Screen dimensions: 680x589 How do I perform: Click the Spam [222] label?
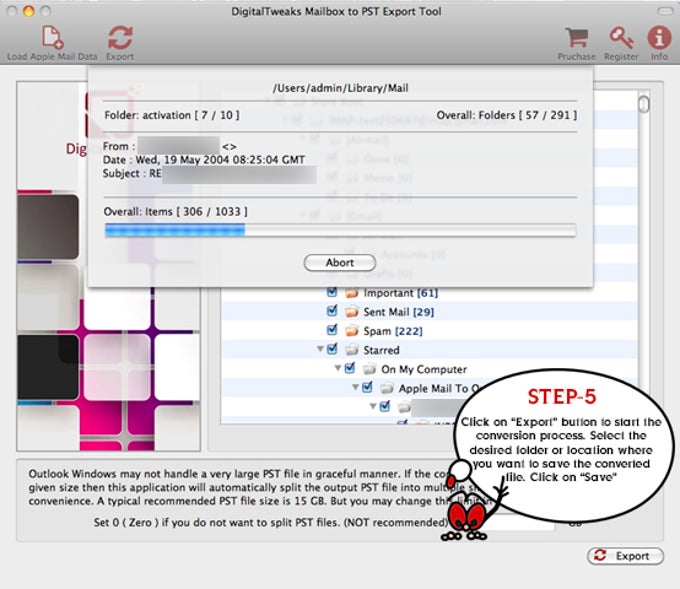point(393,331)
